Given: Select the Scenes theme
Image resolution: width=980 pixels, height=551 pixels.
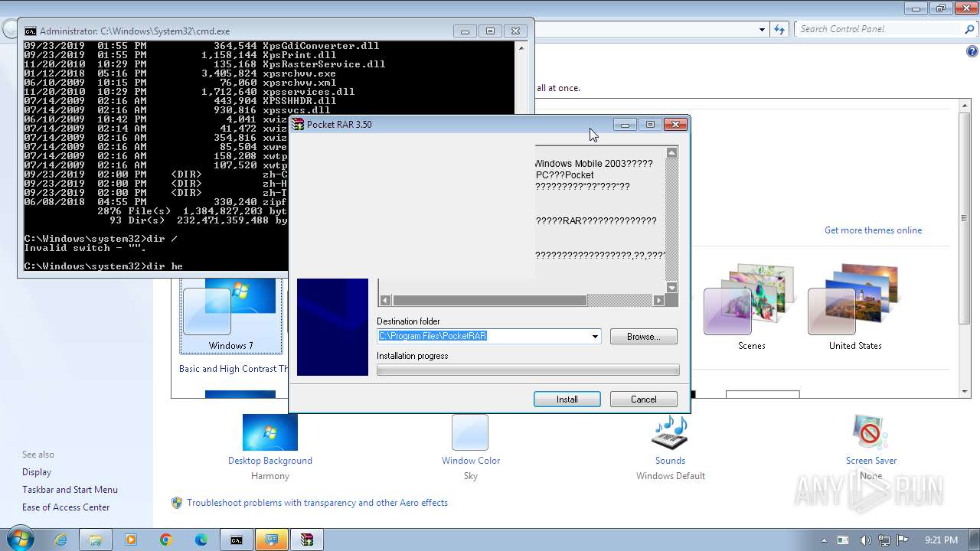Looking at the screenshot, I should point(751,308).
